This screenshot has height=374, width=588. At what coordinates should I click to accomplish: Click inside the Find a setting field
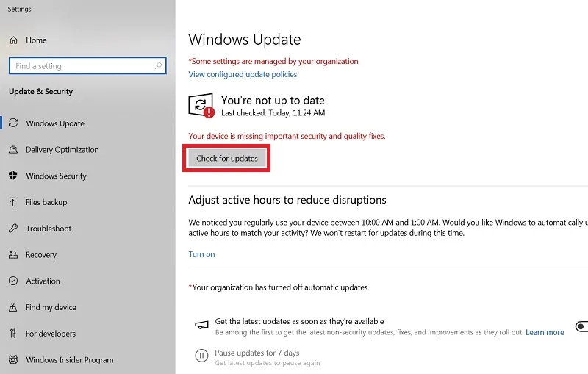(87, 65)
